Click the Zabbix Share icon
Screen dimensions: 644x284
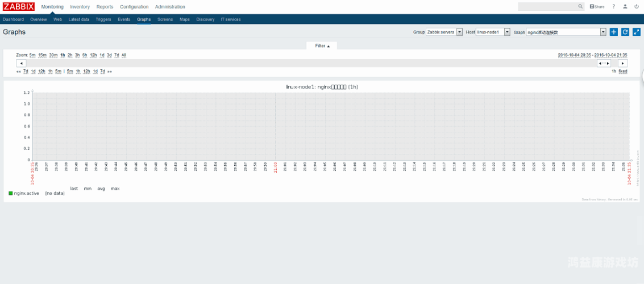click(x=597, y=7)
